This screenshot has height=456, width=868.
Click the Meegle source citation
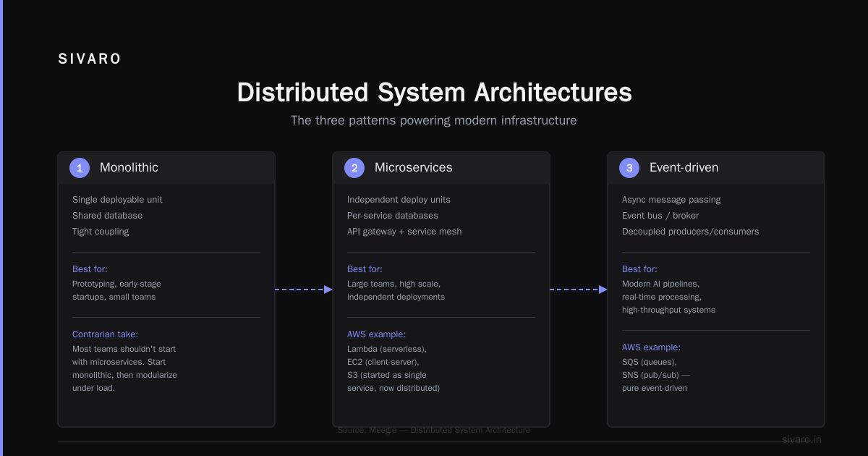coord(434,430)
